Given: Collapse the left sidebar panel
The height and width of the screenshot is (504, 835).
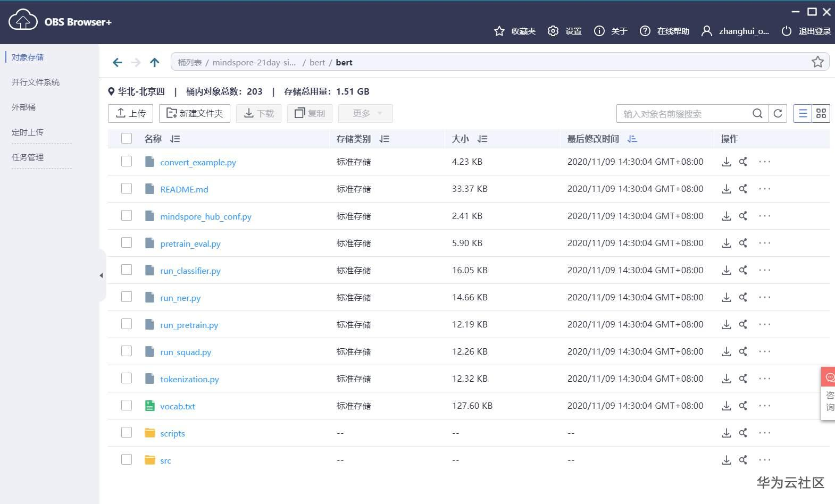Looking at the screenshot, I should tap(101, 275).
